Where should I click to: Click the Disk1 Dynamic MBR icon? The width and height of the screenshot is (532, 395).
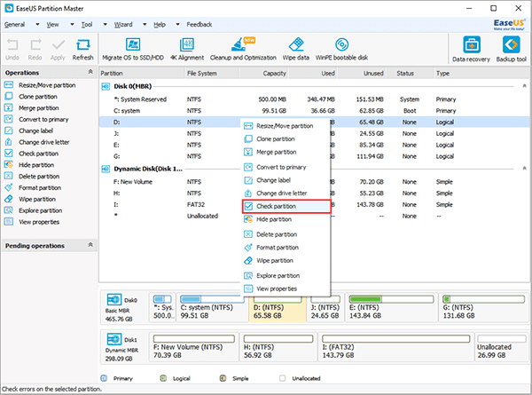click(114, 340)
